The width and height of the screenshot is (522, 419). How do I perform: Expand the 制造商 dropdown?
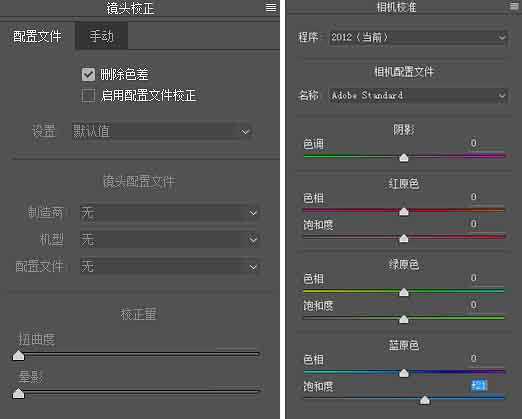170,212
